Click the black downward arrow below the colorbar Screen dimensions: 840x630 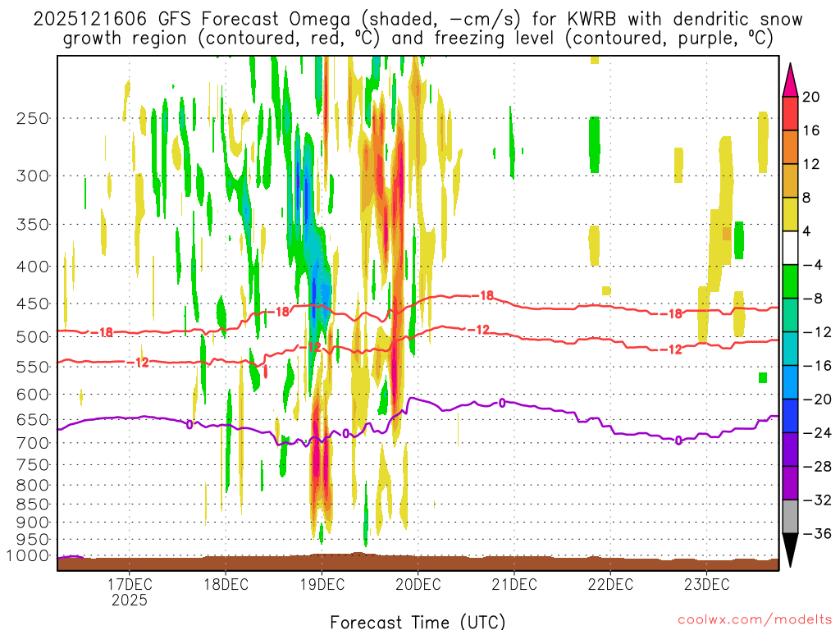(790, 550)
